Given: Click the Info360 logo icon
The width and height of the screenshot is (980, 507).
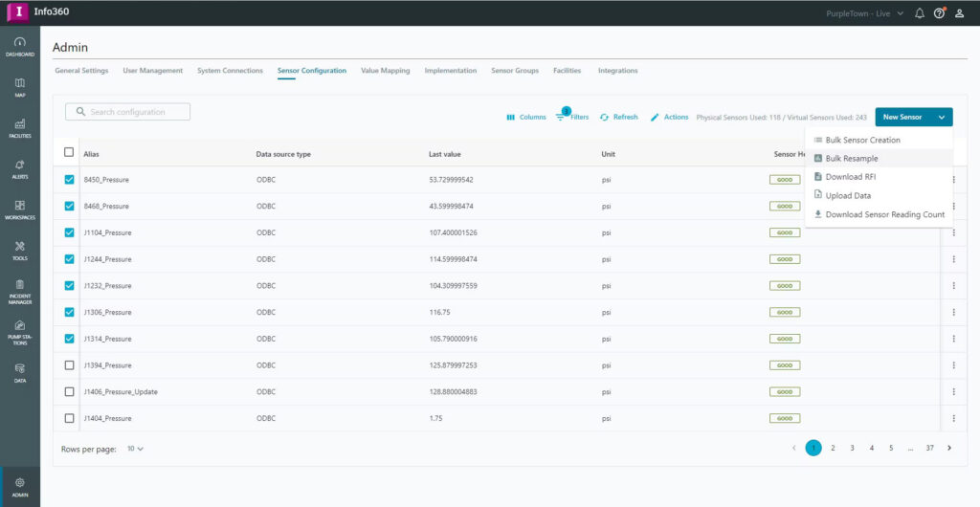Looking at the screenshot, I should [x=17, y=12].
